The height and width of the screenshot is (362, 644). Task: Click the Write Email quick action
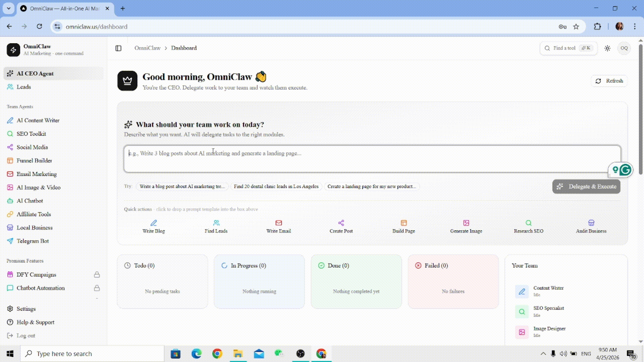coord(278,227)
